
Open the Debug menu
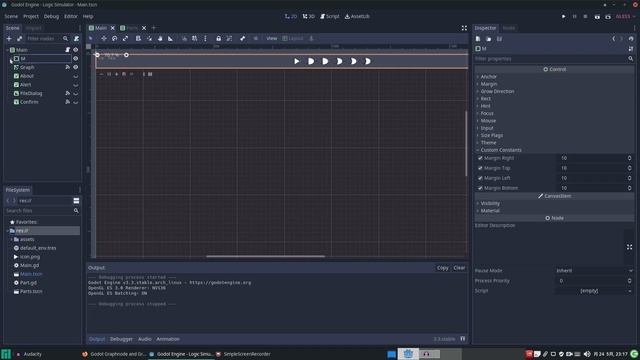[51, 16]
